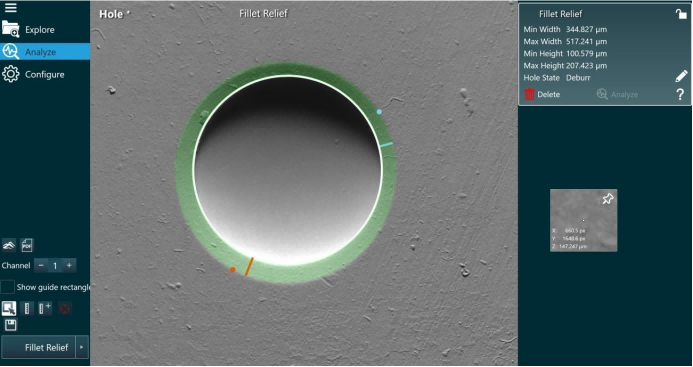Open the hamburger menu
Viewport: 693px width, 367px height.
[x=10, y=8]
